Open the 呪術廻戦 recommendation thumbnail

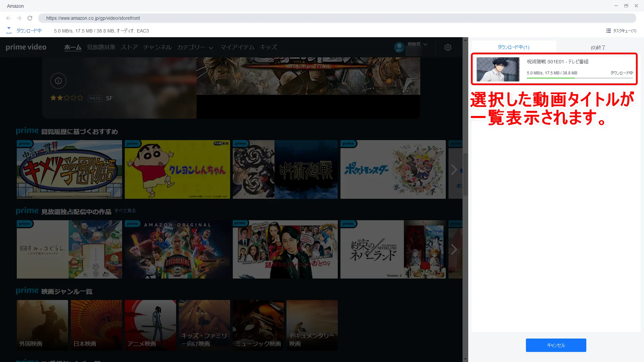(x=285, y=169)
